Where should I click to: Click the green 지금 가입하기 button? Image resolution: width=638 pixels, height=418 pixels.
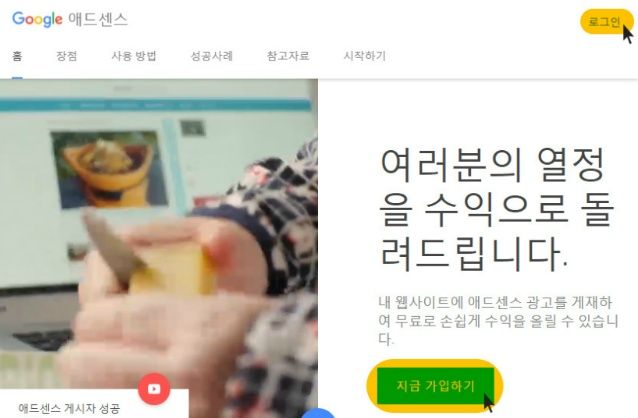[x=435, y=385]
